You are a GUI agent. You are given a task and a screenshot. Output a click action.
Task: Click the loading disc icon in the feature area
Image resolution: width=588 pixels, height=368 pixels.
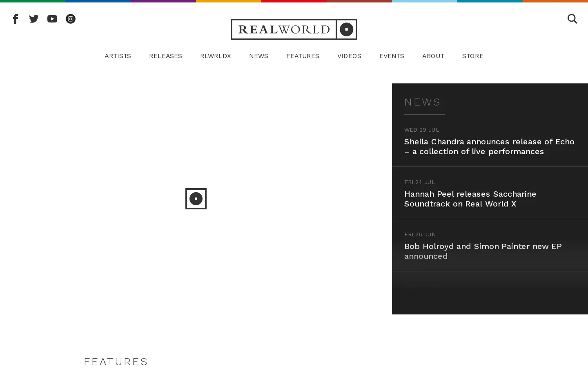[x=196, y=199]
